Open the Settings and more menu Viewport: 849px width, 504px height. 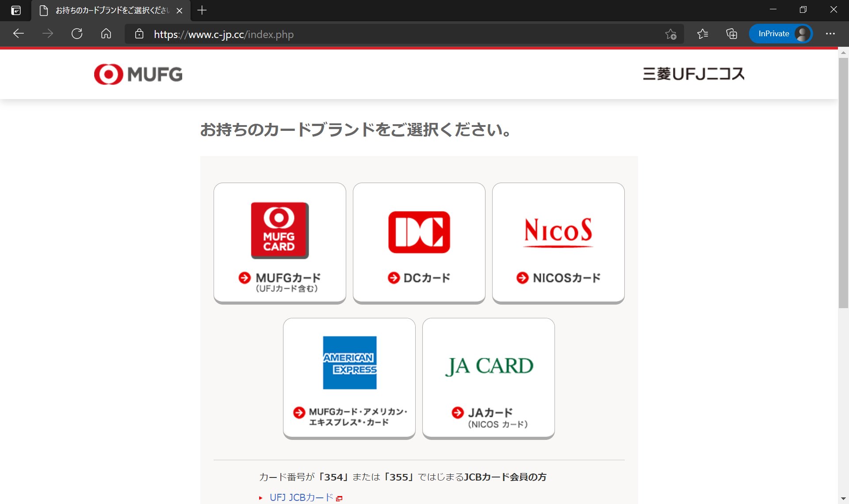[x=830, y=34]
